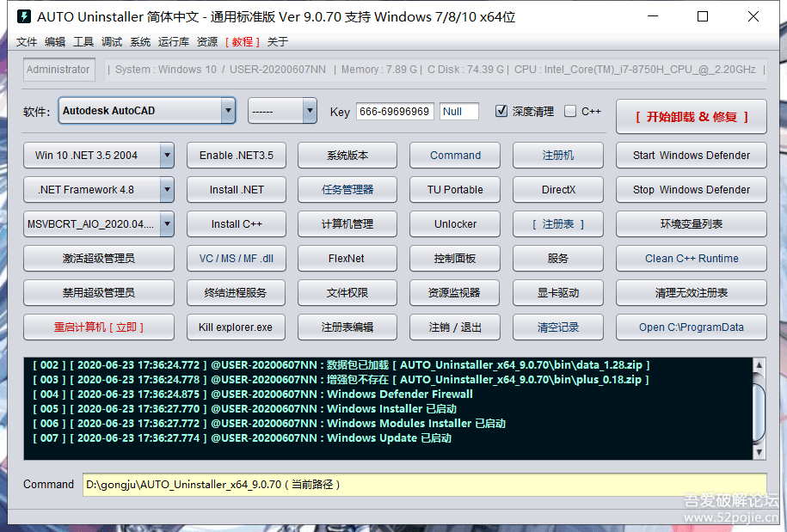
Task: Click the [ 注册表 ] button
Action: [x=558, y=224]
